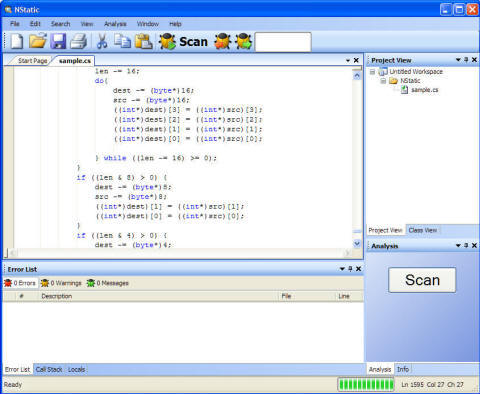Click the editor scroll up arrow
This screenshot has width=480, height=394.
(x=357, y=76)
